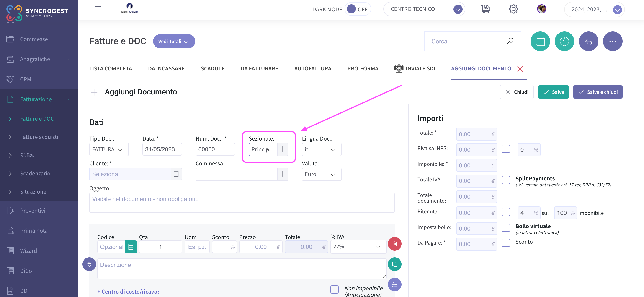
Task: Click the Salva e chiudi button
Action: click(598, 92)
